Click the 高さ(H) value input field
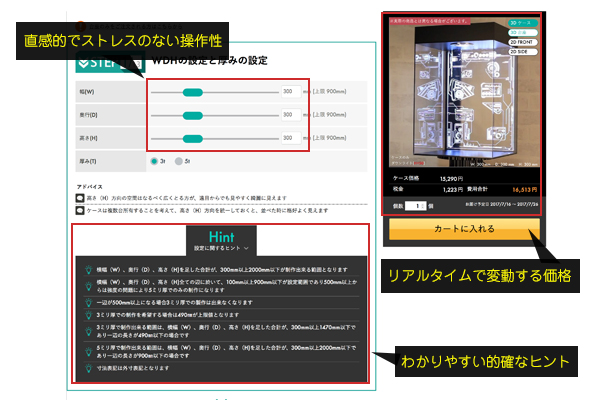This screenshot has width=600, height=400. [289, 139]
